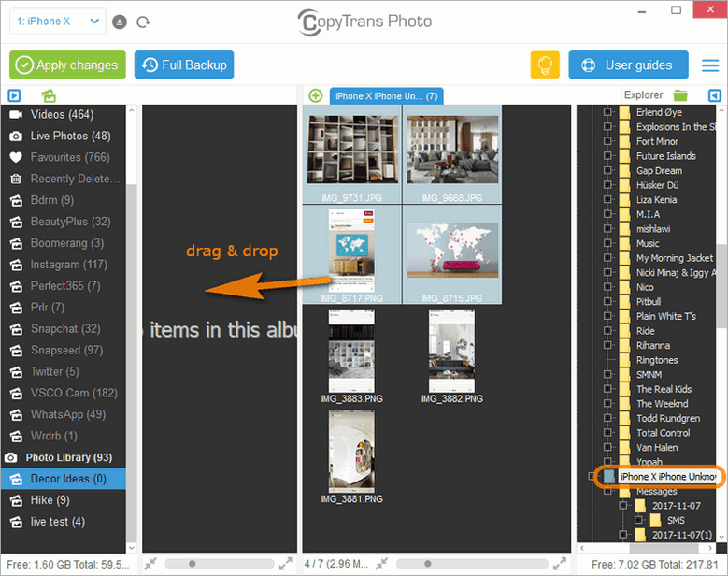Select the Hike (9) album
This screenshot has width=728, height=576.
[x=64, y=500]
